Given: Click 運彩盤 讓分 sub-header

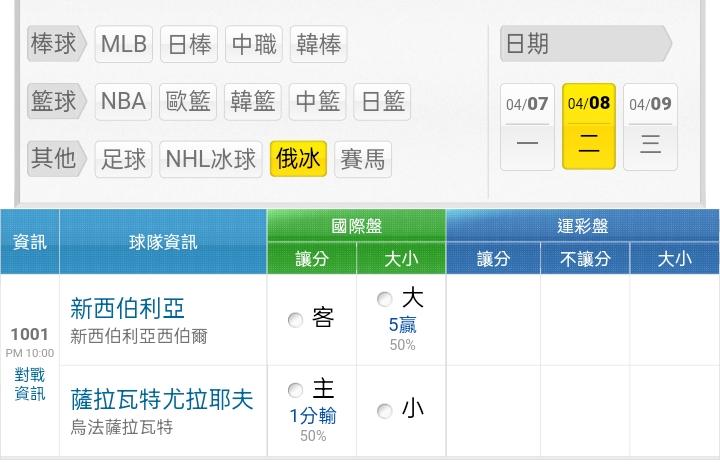Looking at the screenshot, I should [x=493, y=259].
